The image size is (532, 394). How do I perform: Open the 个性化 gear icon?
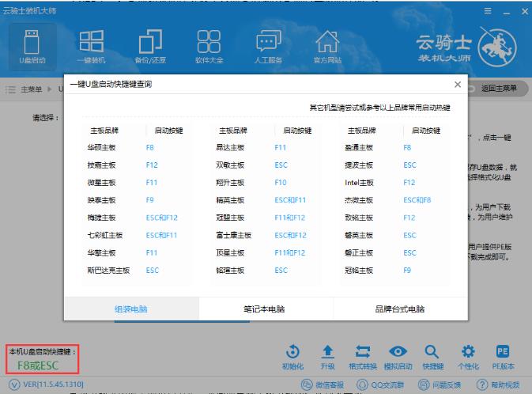[468, 358]
